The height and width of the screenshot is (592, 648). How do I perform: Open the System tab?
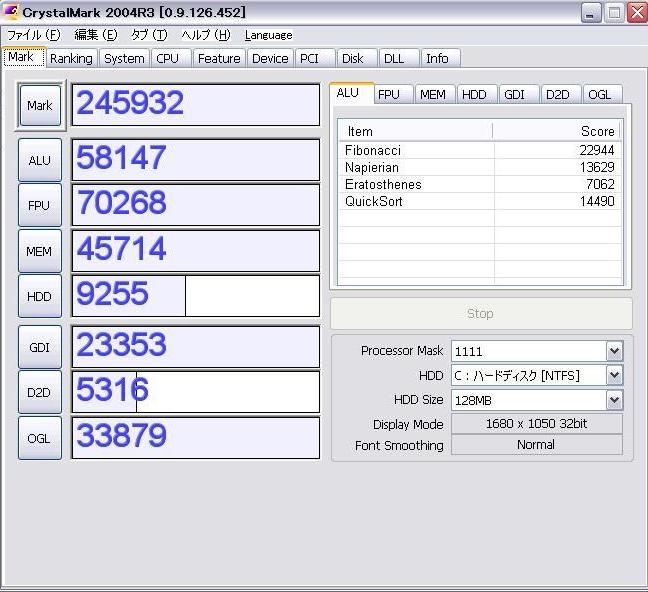point(124,58)
